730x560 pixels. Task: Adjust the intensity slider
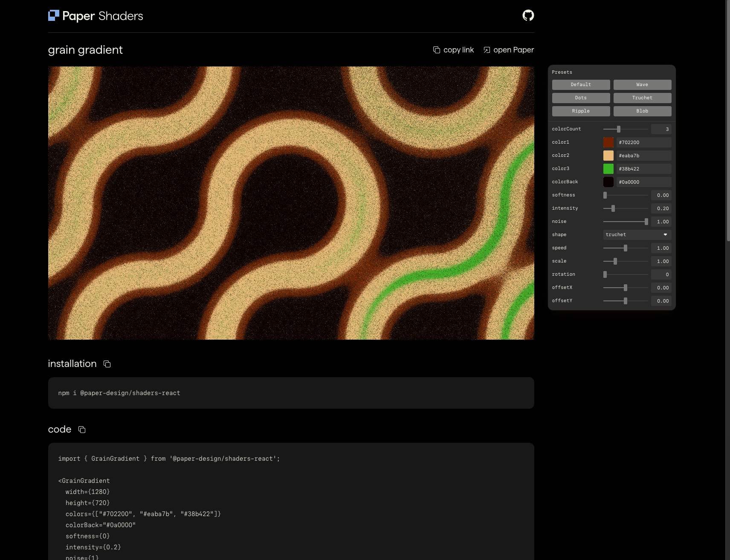point(626,208)
